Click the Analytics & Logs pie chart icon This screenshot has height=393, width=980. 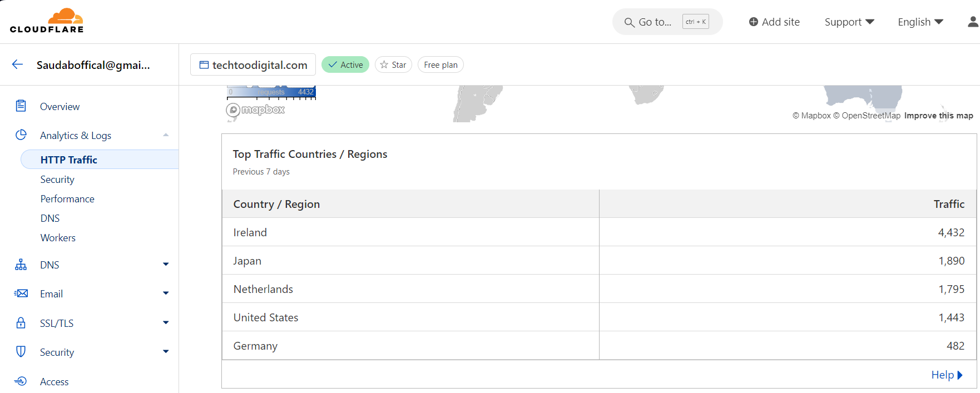tap(21, 135)
